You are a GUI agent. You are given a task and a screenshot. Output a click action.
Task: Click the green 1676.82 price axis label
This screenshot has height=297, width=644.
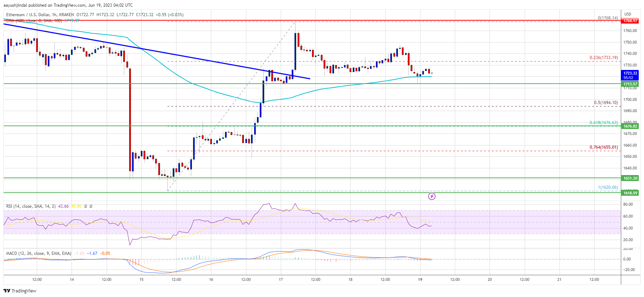point(630,126)
